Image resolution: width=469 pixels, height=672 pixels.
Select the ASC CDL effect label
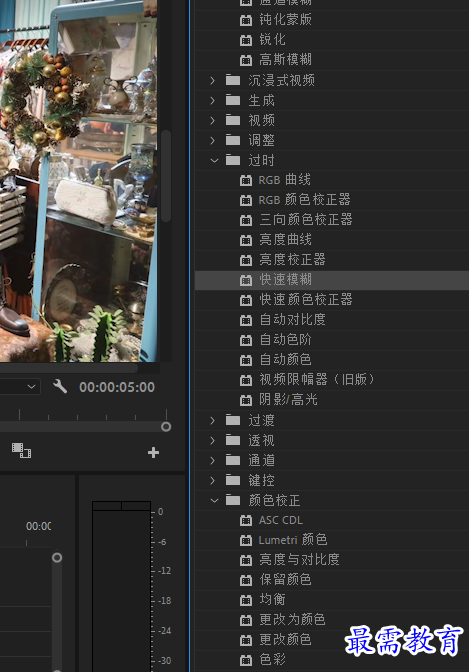click(281, 520)
